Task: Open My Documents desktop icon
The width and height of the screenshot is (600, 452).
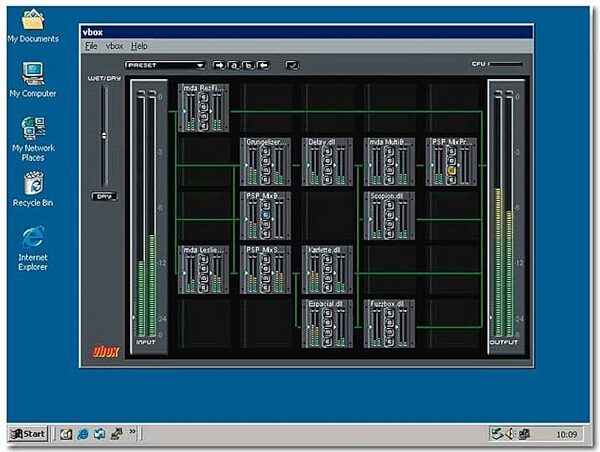Action: pos(33,26)
